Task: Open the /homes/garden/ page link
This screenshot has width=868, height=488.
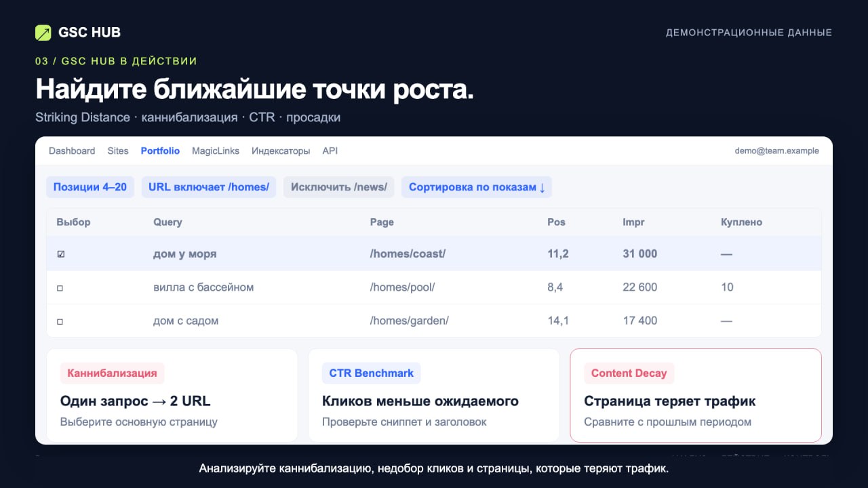Action: 410,321
